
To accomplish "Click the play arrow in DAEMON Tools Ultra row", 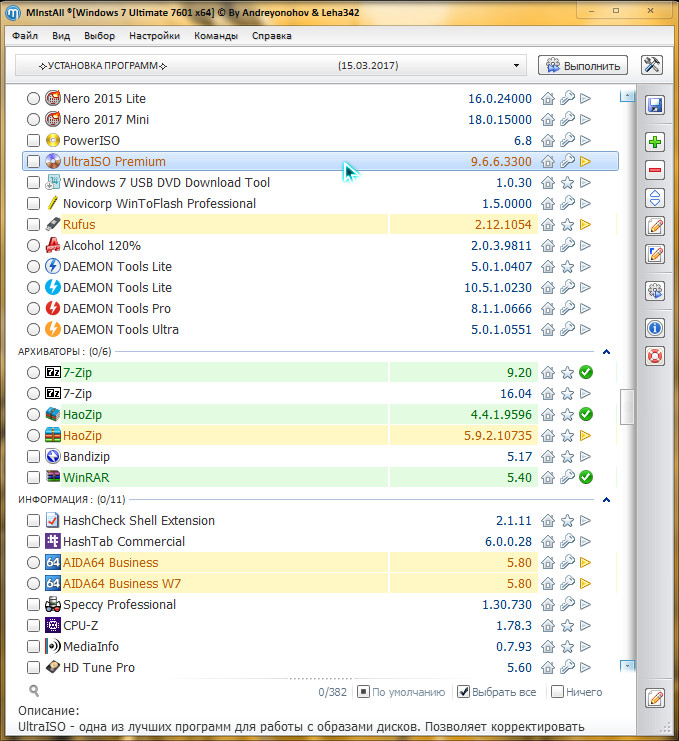I will pyautogui.click(x=585, y=329).
